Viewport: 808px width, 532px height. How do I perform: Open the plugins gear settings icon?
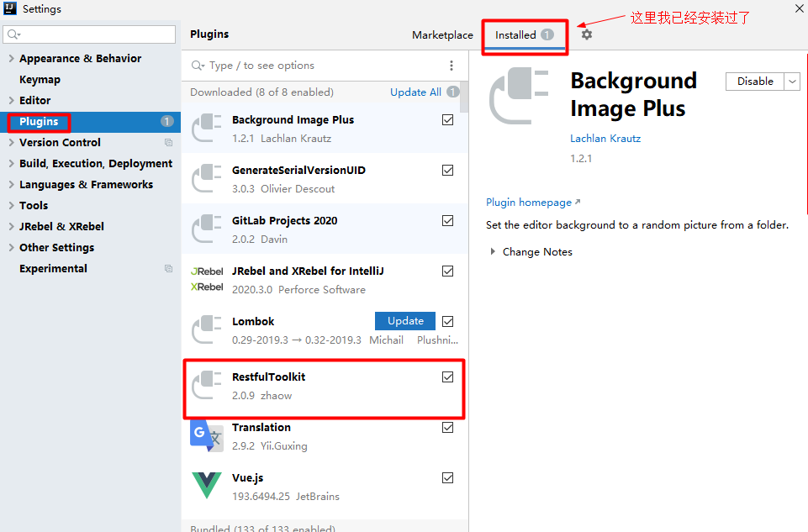pyautogui.click(x=586, y=34)
